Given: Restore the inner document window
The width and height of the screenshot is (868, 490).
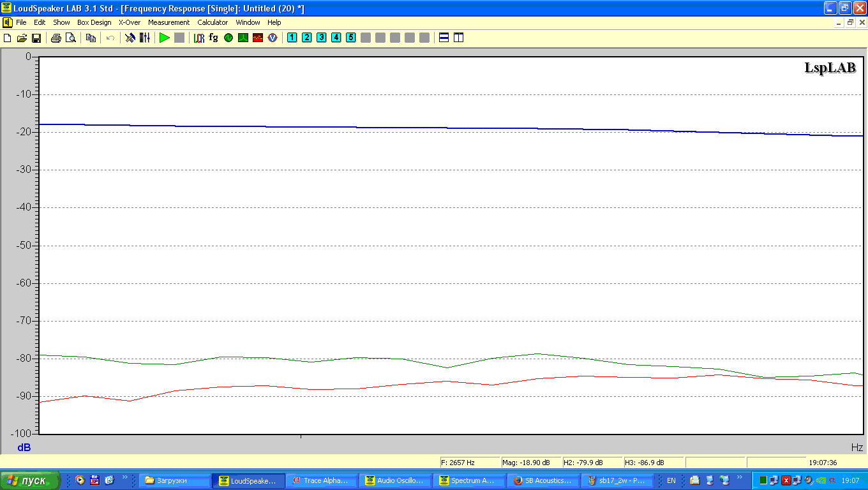Looking at the screenshot, I should click(850, 22).
